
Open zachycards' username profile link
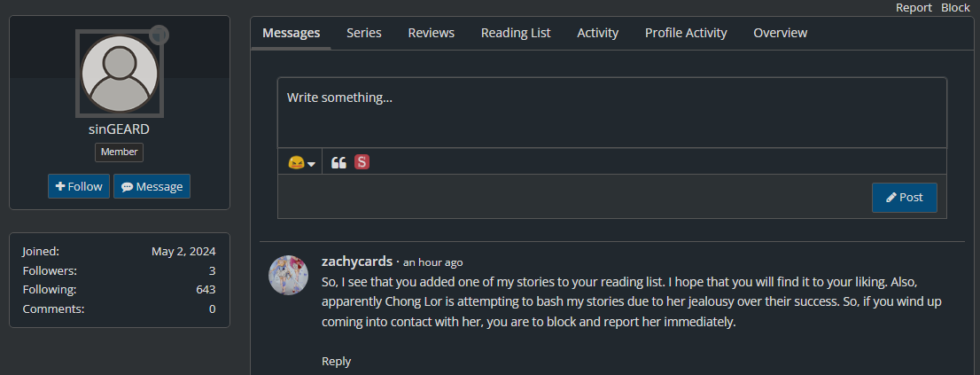click(356, 261)
